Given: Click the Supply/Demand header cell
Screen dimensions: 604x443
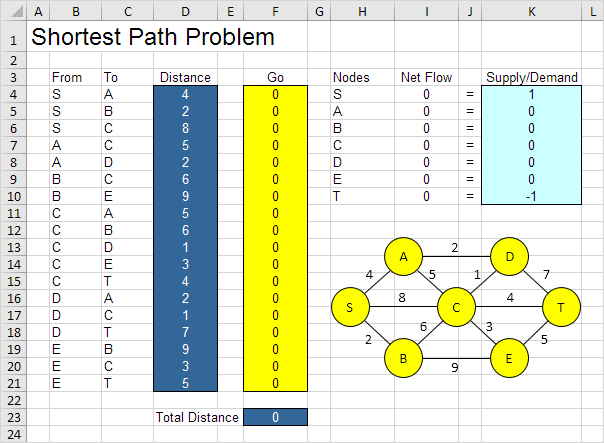Looking at the screenshot, I should click(x=531, y=77).
